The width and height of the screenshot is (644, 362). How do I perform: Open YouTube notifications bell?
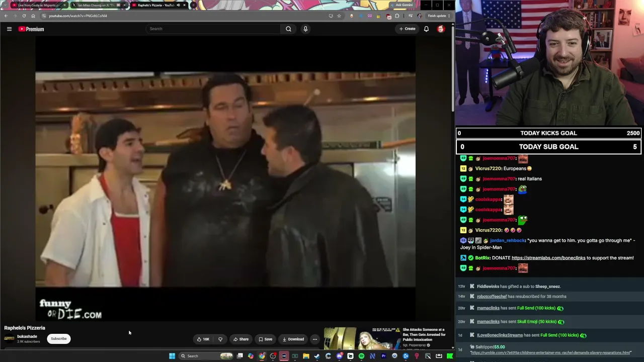426,29
